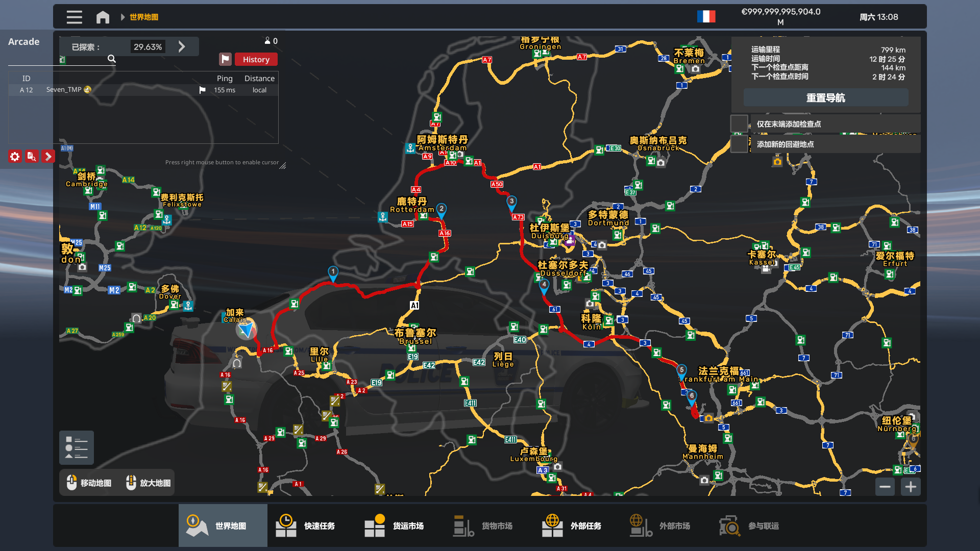Expand the explored percentage arrow
The image size is (980, 551).
pyautogui.click(x=182, y=47)
